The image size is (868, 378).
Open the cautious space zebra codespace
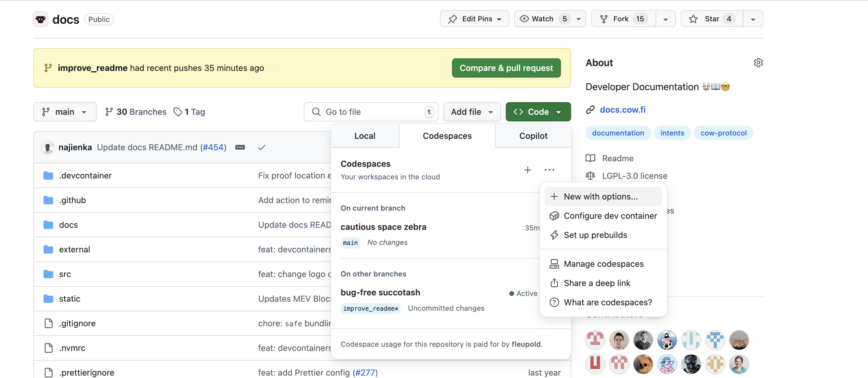[x=384, y=227]
